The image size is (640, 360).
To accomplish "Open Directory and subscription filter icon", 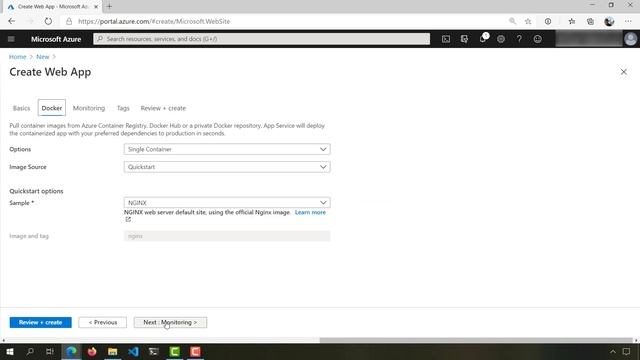I will 464,39.
